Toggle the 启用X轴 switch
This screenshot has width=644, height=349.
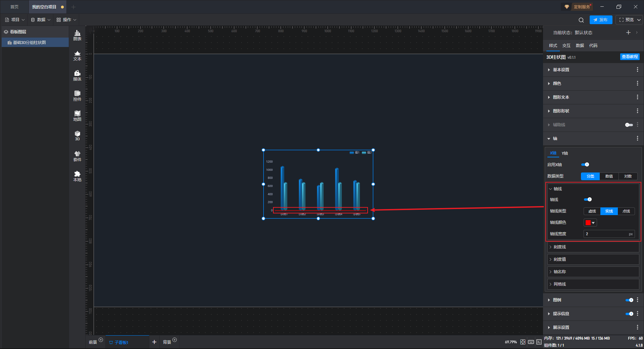(x=585, y=164)
